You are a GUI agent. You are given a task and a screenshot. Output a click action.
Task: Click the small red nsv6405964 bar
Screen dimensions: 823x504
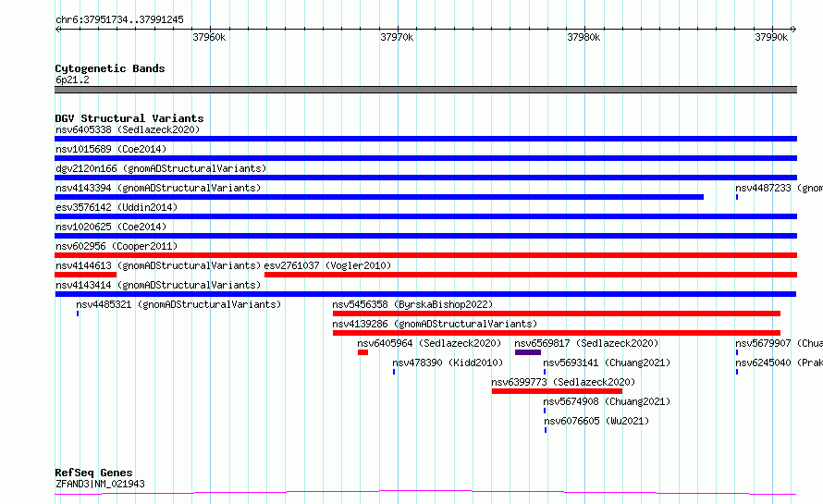(362, 352)
